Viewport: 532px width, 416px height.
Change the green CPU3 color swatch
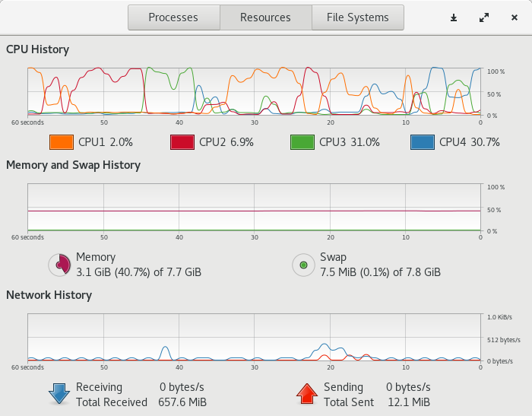click(x=302, y=142)
